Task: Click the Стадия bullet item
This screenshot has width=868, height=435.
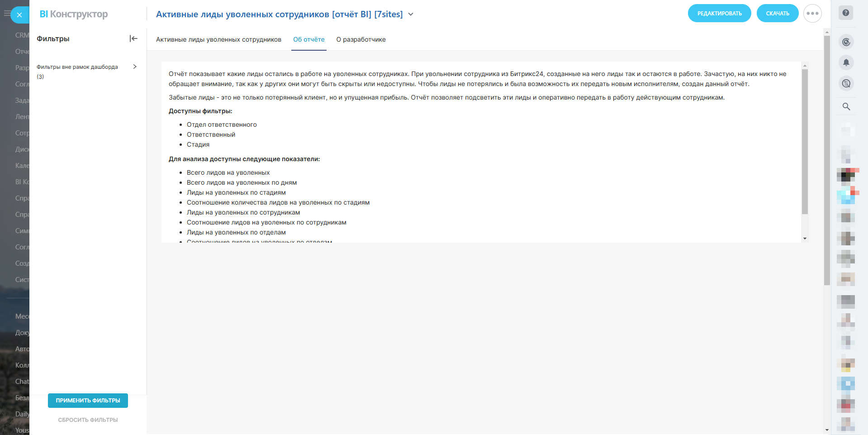Action: pos(198,144)
